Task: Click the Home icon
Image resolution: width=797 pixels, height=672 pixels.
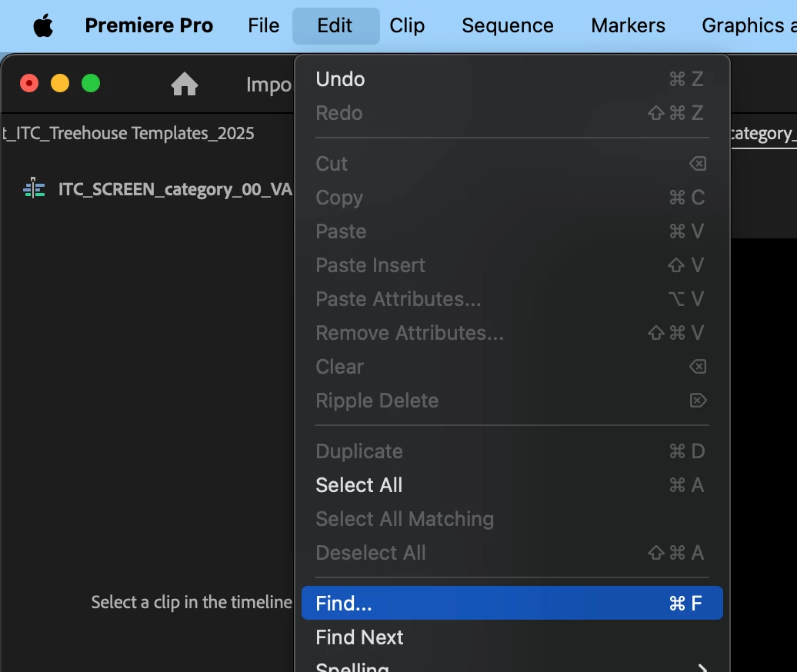Action: 185,84
